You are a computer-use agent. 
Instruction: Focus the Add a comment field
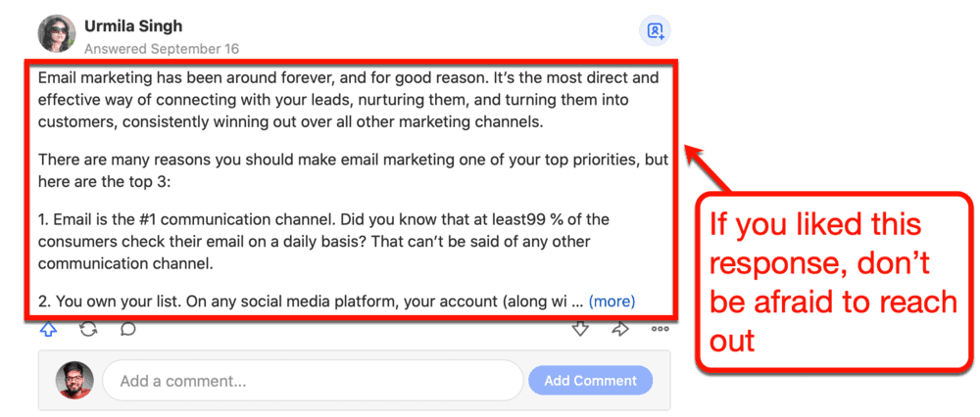point(313,380)
